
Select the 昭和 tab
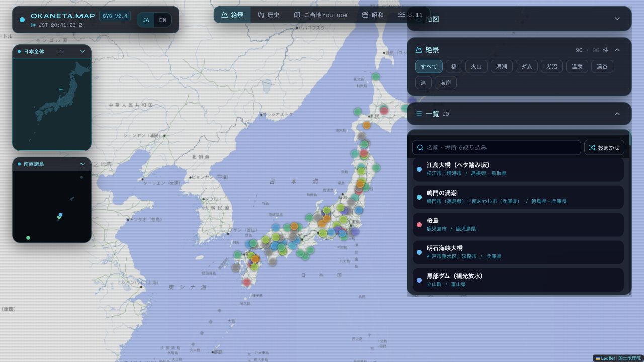click(373, 15)
